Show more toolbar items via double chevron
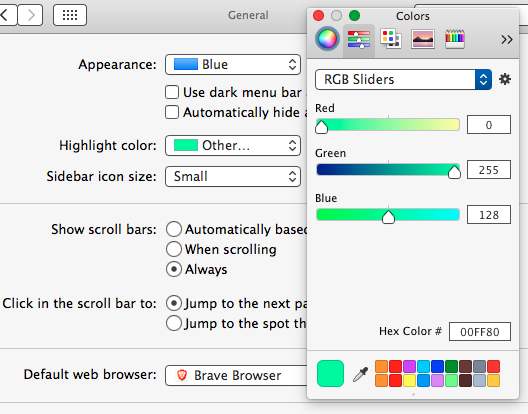528x414 pixels. 506,39
